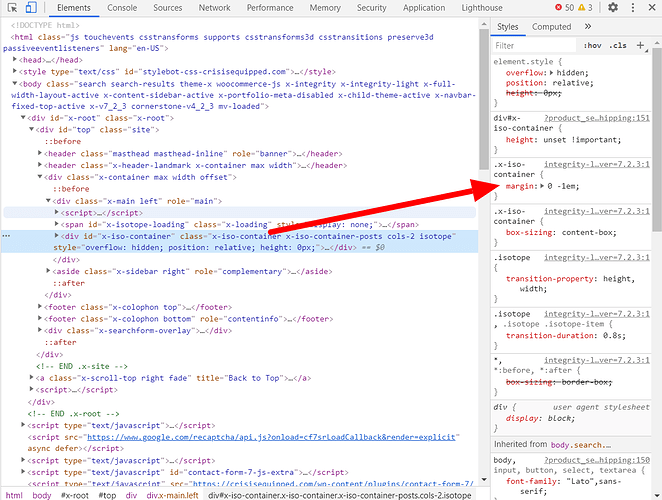Collapse the div x-root node

[23, 118]
